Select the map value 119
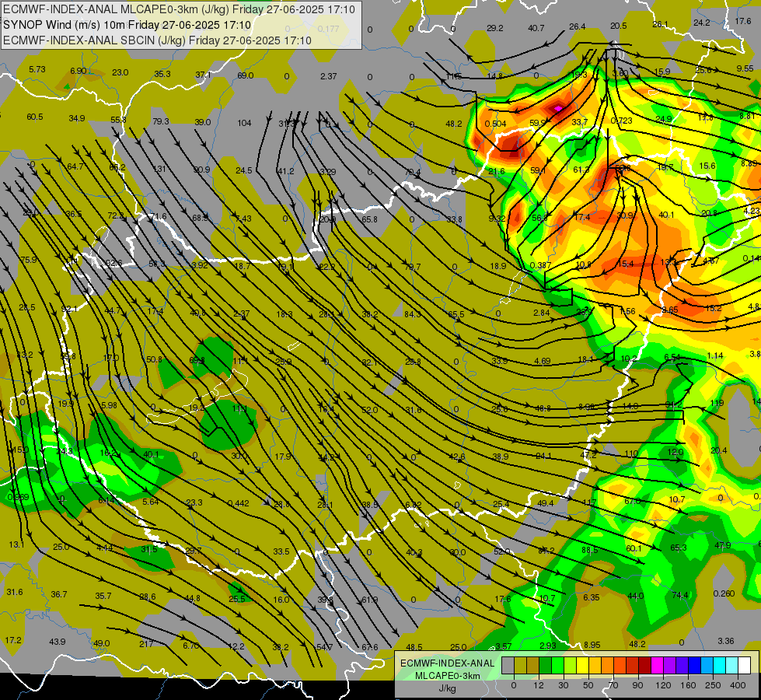 717,403
